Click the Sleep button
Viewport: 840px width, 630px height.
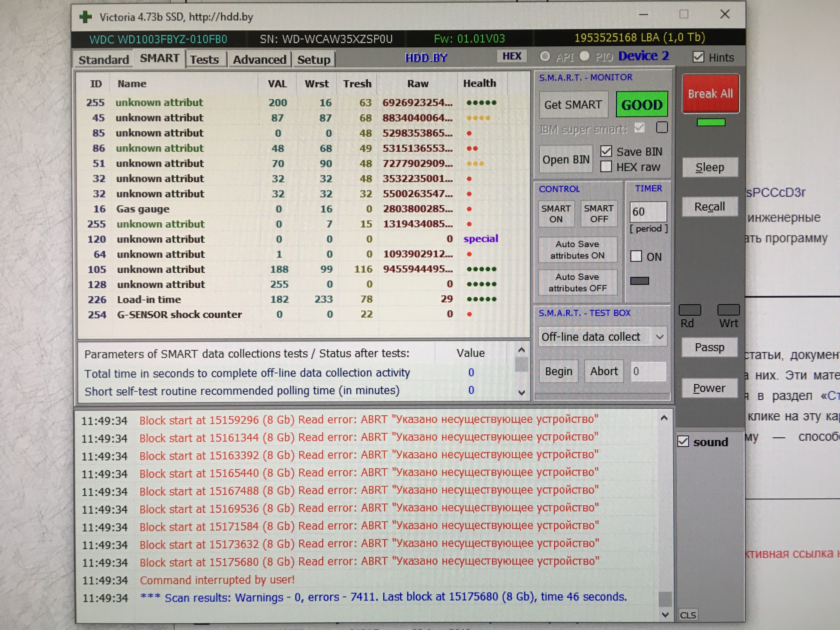(x=710, y=167)
